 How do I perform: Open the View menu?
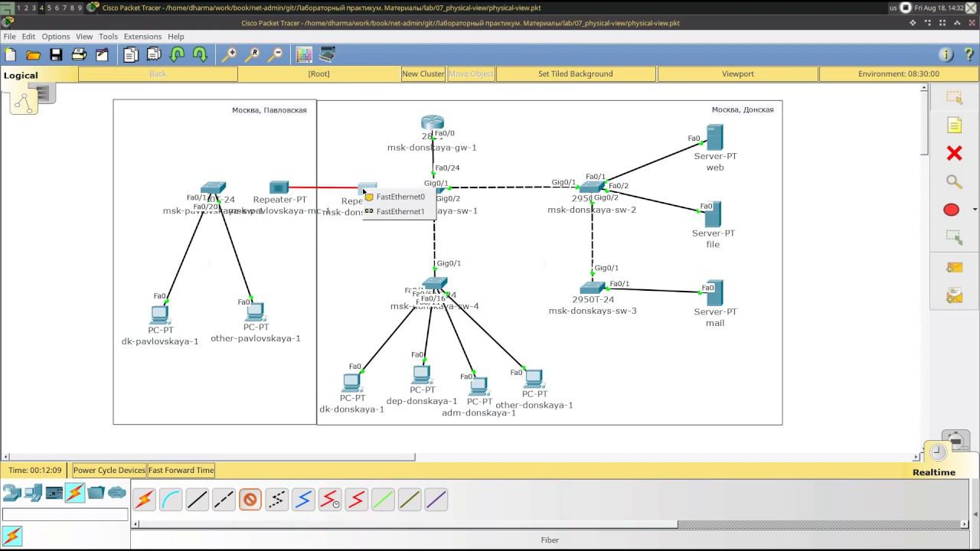click(84, 36)
